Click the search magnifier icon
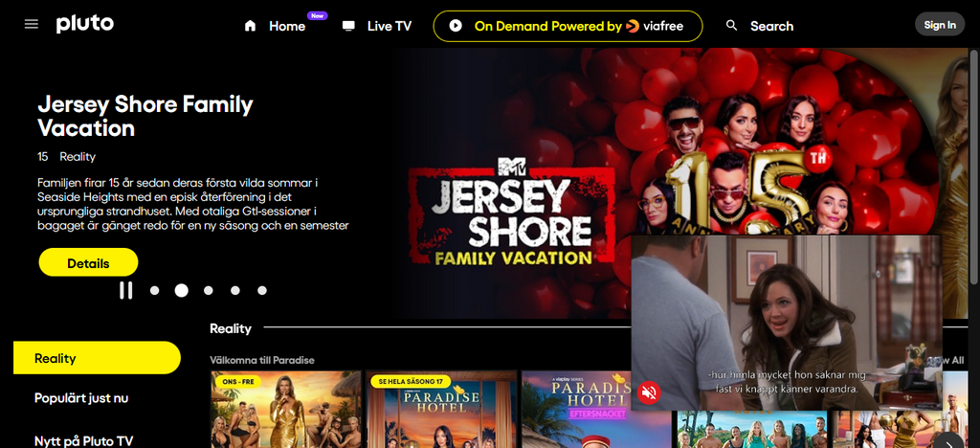980x448 pixels. (731, 26)
